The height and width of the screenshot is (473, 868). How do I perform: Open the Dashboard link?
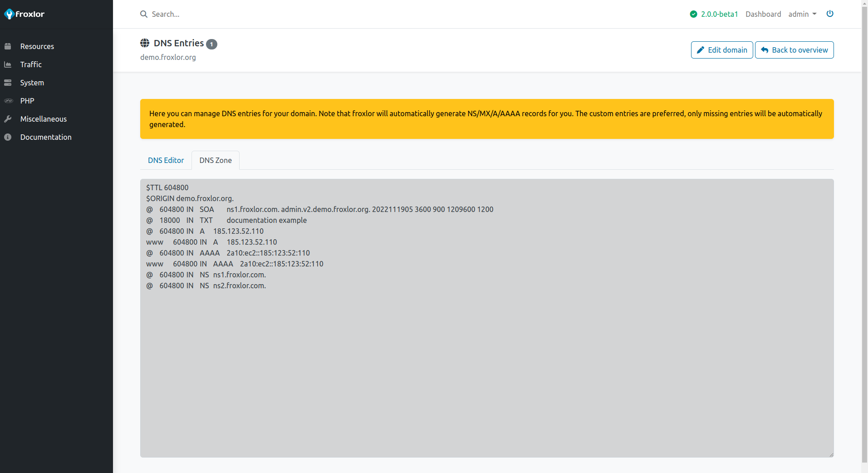coord(763,14)
